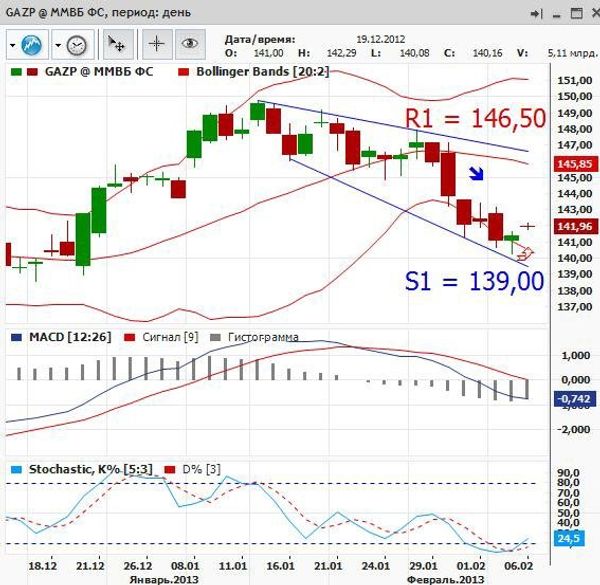600x585 pixels.
Task: Expand the chart type dropdown arrow
Action: pos(13,45)
